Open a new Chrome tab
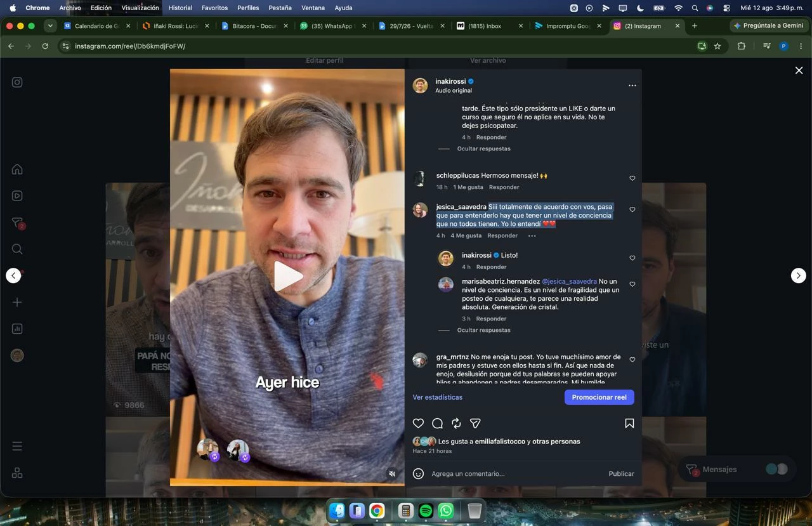 tap(695, 26)
